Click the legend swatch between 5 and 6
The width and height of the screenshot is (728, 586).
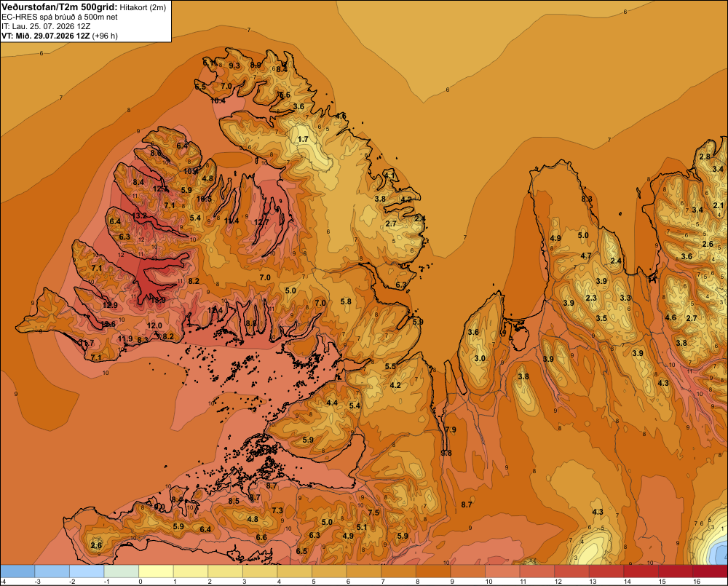pyautogui.click(x=329, y=571)
